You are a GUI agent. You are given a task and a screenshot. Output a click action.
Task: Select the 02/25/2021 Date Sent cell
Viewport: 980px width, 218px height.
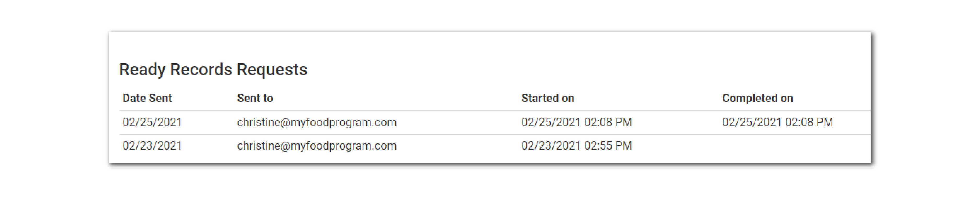coord(152,123)
